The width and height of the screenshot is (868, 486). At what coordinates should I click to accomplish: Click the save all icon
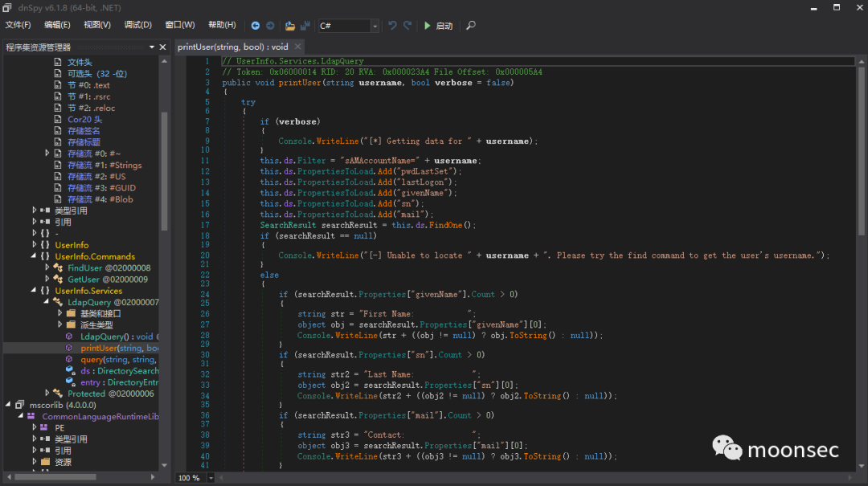(x=305, y=26)
